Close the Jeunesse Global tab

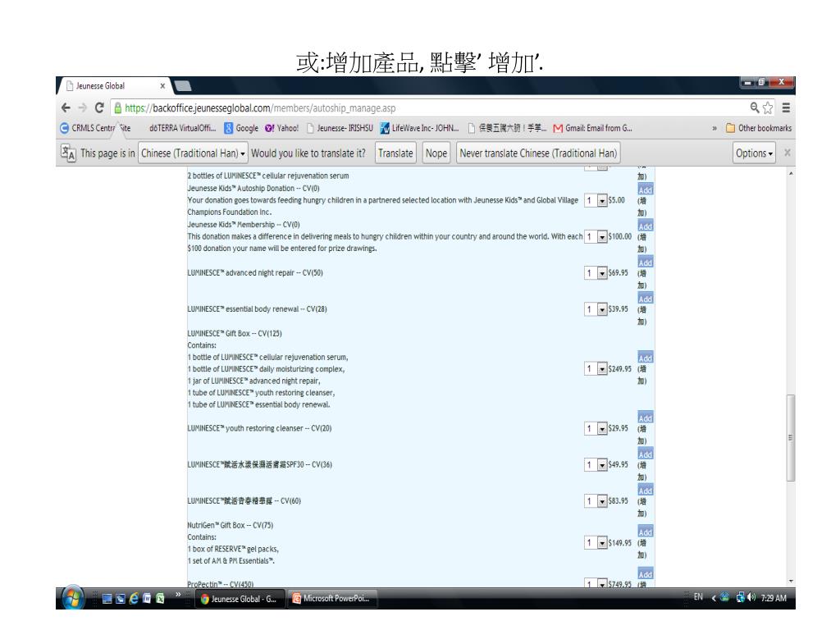click(x=162, y=85)
